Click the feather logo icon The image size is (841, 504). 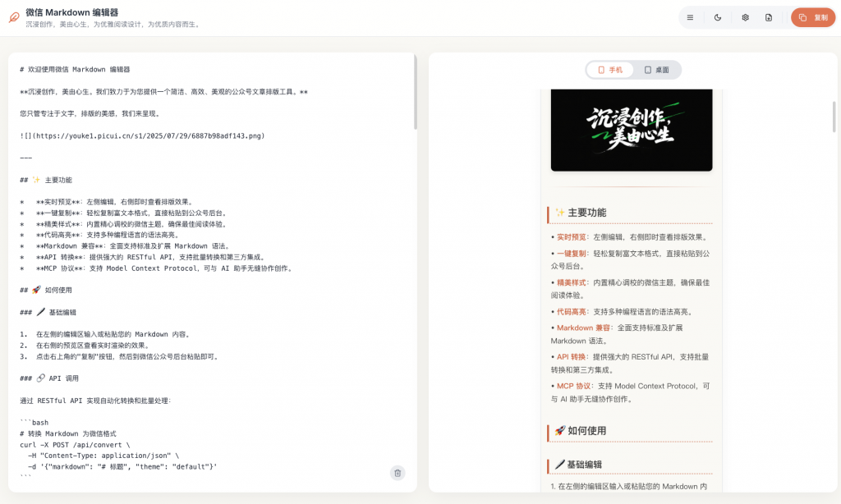(x=14, y=18)
